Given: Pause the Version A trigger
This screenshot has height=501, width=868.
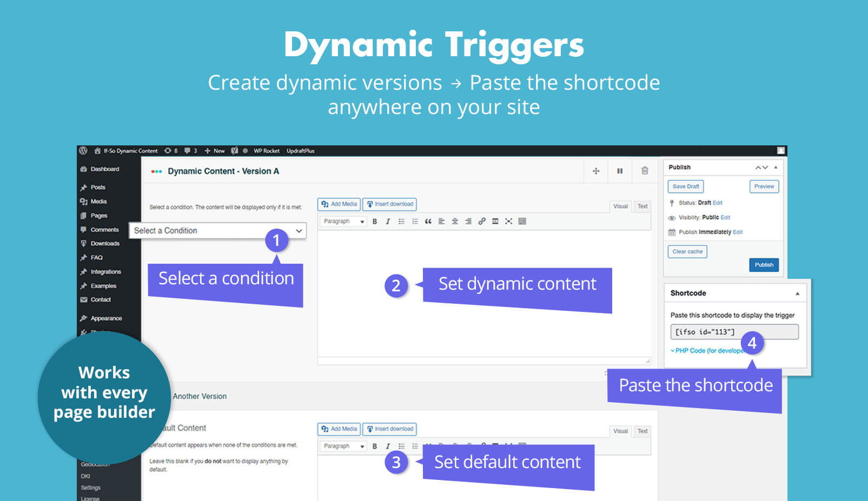Looking at the screenshot, I should [x=620, y=171].
